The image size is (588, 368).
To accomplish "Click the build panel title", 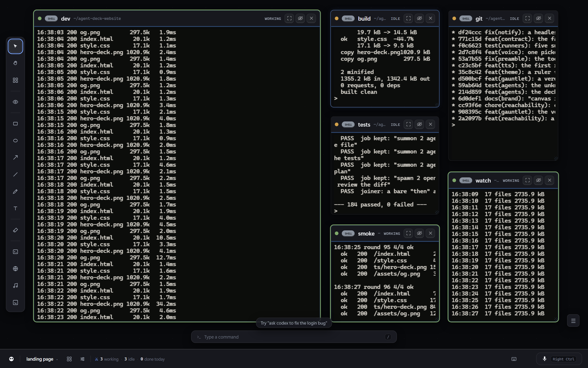I will [364, 19].
